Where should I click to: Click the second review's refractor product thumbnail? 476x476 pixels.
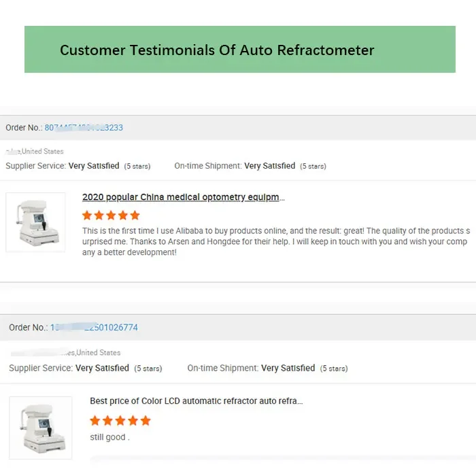[41, 427]
